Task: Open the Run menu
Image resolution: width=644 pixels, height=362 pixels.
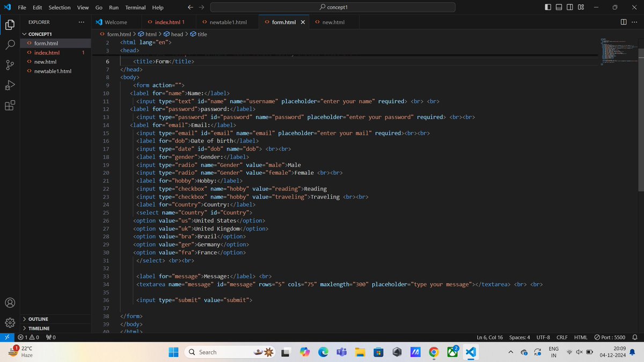Action: 114,8
